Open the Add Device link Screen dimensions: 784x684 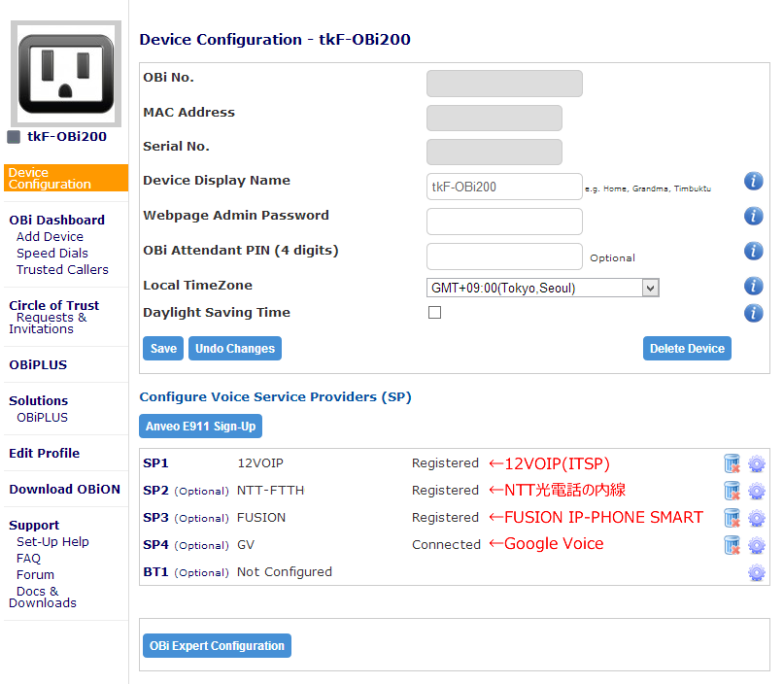(x=50, y=236)
